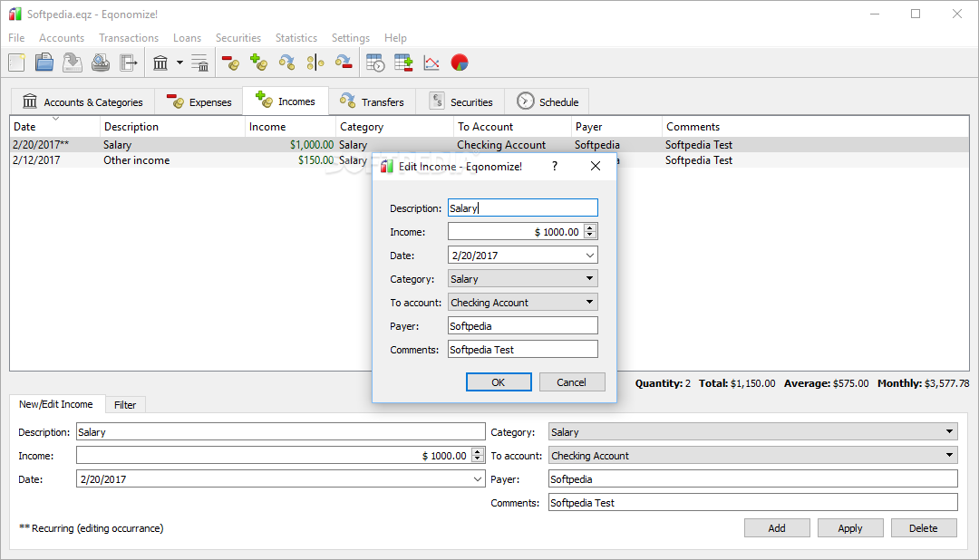Open a file with the folder icon
Screen dimensions: 979x560
[x=44, y=63]
